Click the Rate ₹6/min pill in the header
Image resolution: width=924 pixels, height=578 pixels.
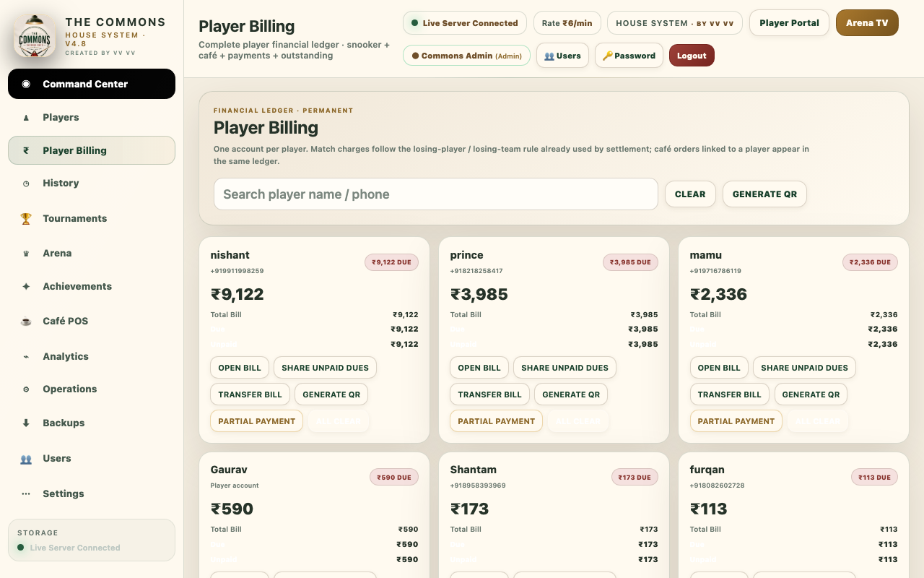(x=567, y=23)
